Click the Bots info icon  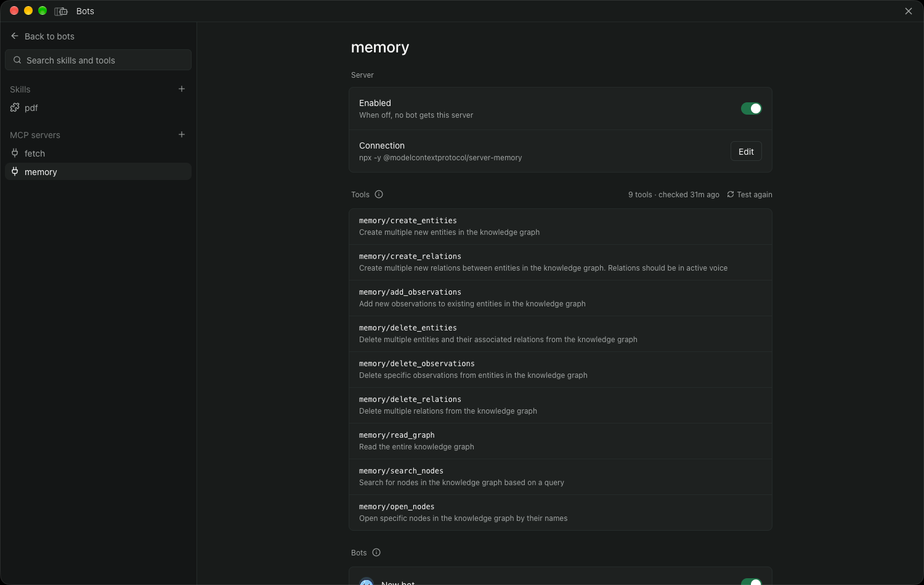point(376,552)
